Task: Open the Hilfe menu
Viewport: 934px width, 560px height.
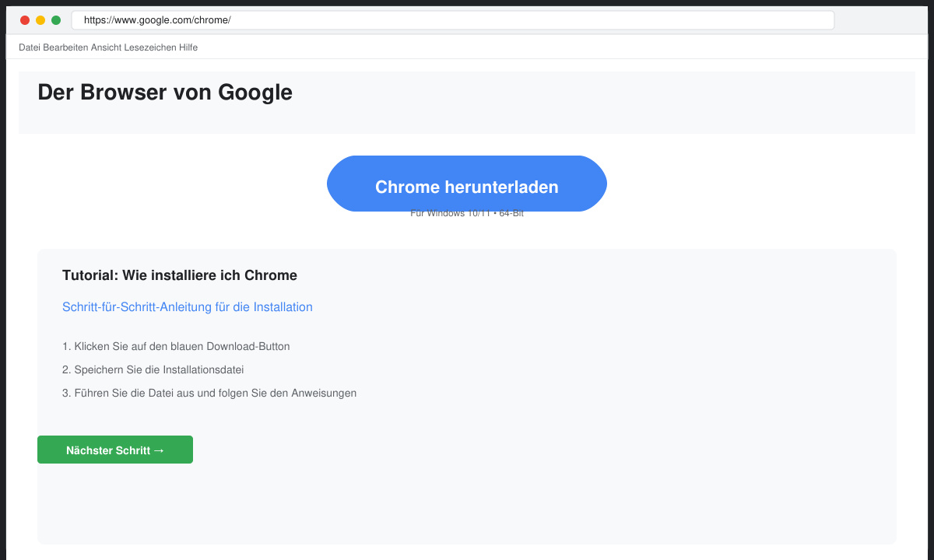Action: pyautogui.click(x=188, y=47)
